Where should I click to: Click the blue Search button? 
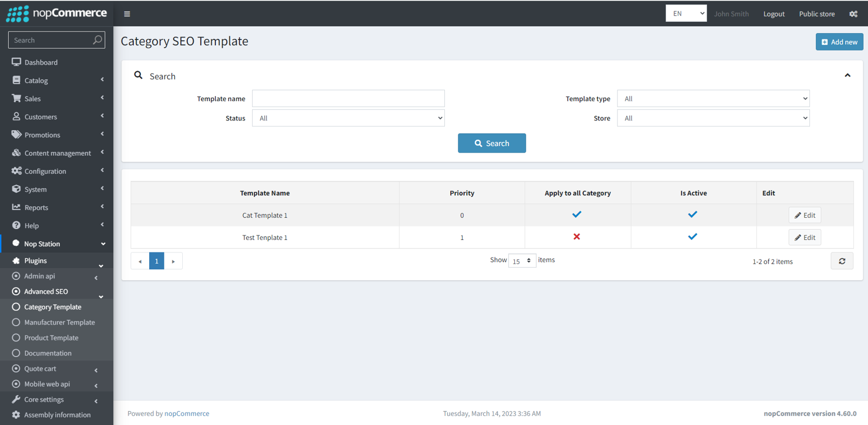492,143
